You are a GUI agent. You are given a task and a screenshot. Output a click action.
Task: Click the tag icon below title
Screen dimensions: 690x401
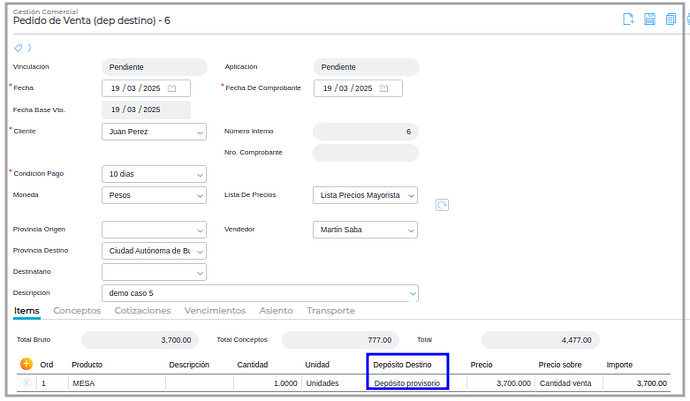(x=18, y=48)
